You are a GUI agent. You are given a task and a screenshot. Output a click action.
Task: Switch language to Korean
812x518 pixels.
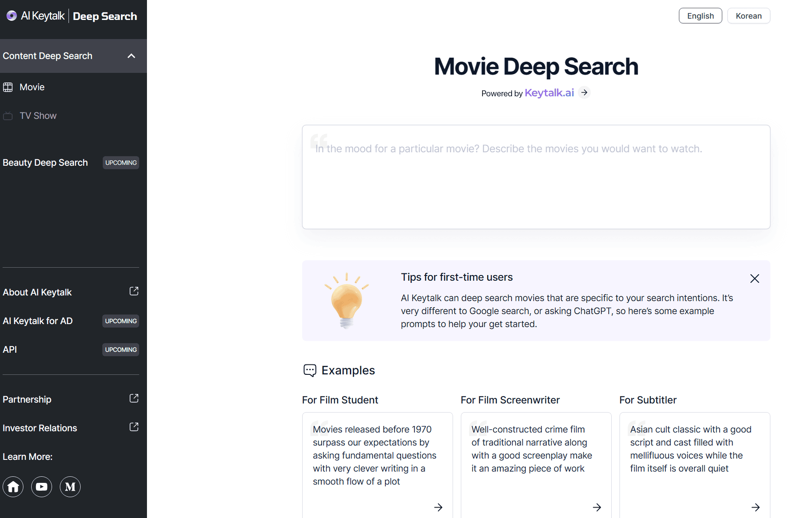pos(749,16)
